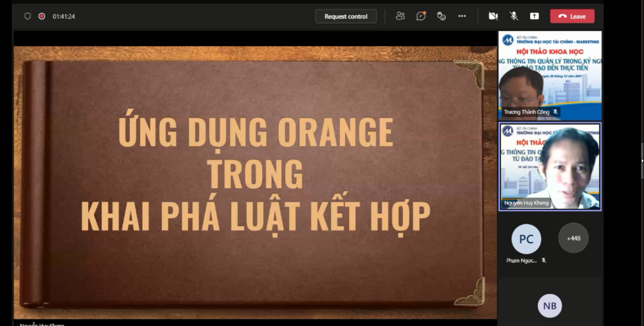Turn on the camera
Screen dimensions: 644x326
click(493, 16)
